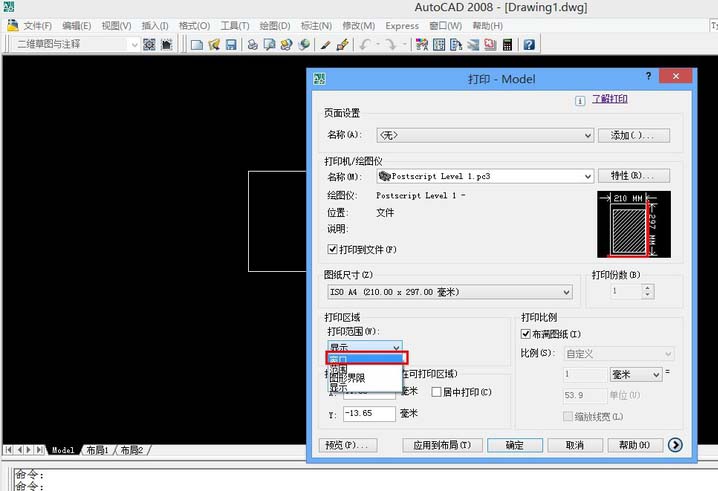Uncheck 布满图纸 checkbox
This screenshot has height=491, width=718.
[x=526, y=334]
